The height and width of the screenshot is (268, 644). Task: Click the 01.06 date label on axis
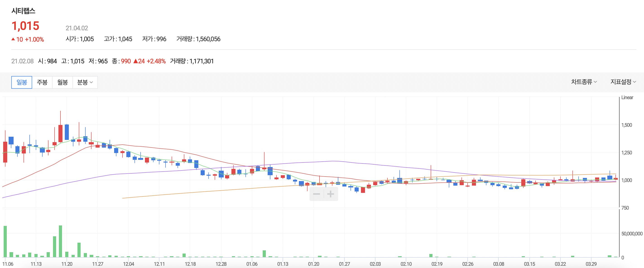coord(252,264)
